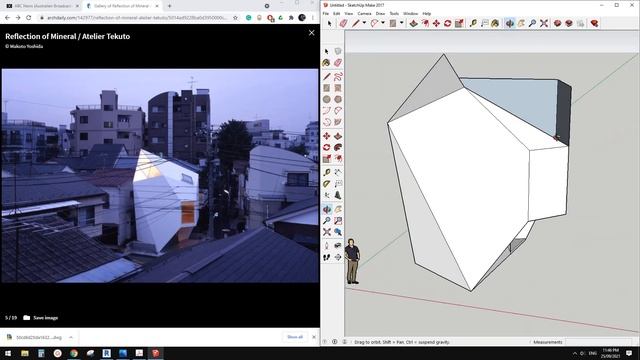Open the SketchUp File menu
This screenshot has height=360, width=640.
[x=326, y=13]
